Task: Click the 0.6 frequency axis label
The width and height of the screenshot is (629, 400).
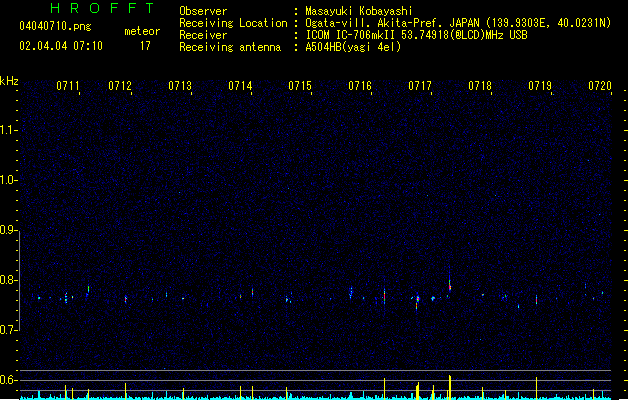Action: point(7,380)
